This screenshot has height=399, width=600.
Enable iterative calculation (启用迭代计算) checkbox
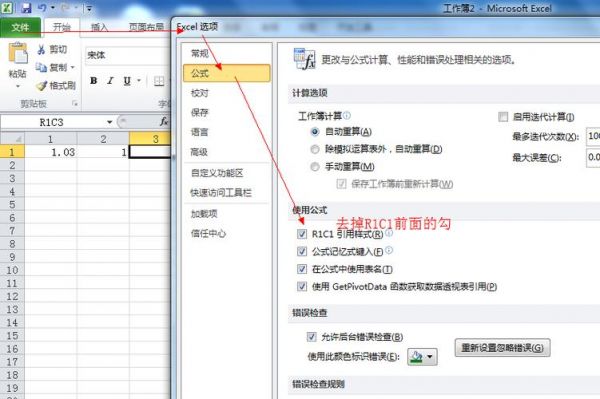[x=503, y=117]
